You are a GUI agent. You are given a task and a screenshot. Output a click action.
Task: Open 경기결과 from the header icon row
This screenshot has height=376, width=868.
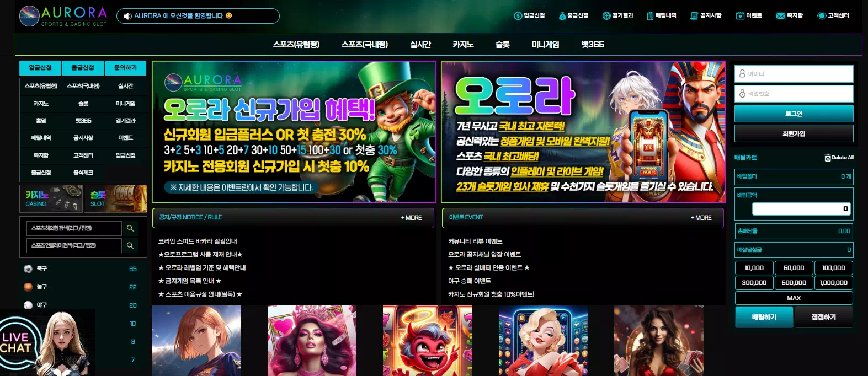(x=617, y=16)
